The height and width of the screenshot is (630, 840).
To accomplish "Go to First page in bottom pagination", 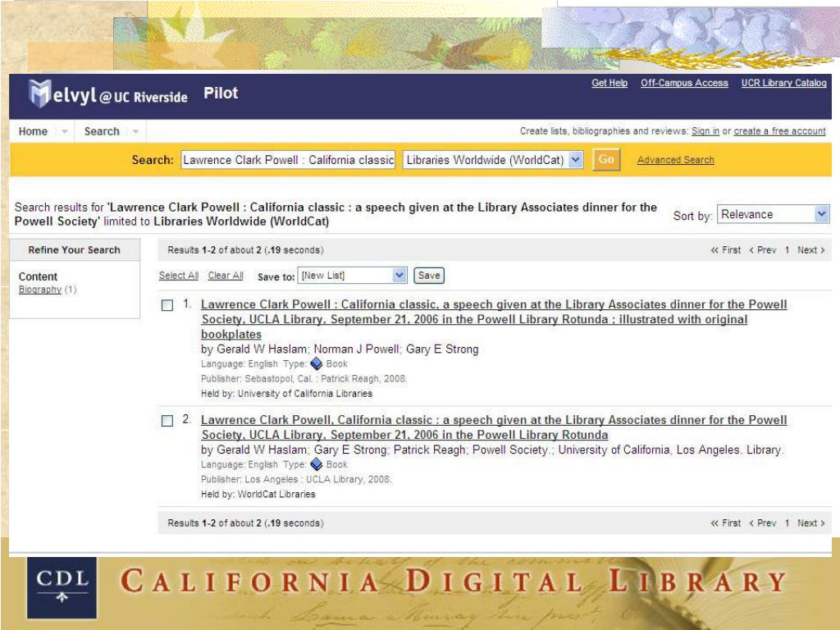I will pos(726,523).
